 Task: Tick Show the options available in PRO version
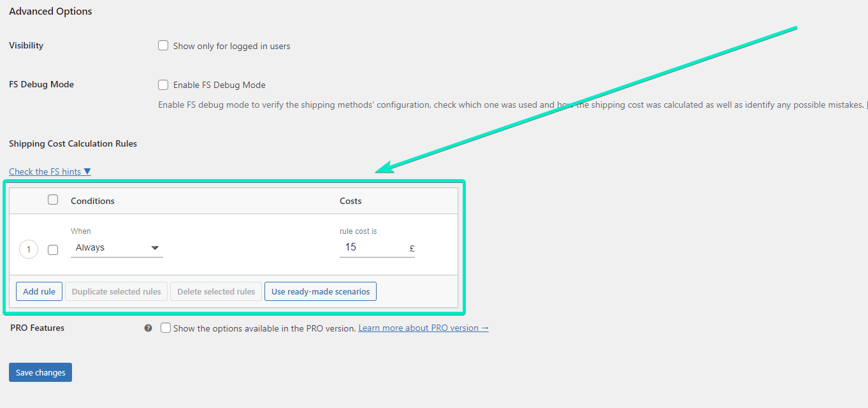point(166,328)
